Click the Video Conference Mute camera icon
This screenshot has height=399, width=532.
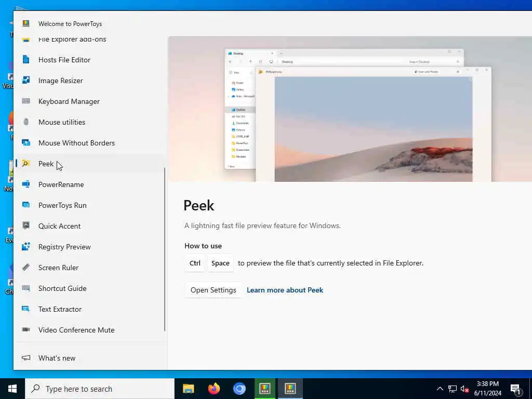coord(26,329)
